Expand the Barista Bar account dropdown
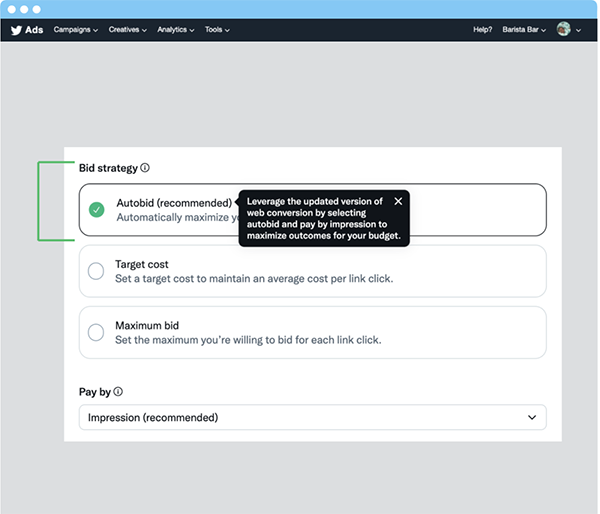The width and height of the screenshot is (600, 514). (524, 29)
